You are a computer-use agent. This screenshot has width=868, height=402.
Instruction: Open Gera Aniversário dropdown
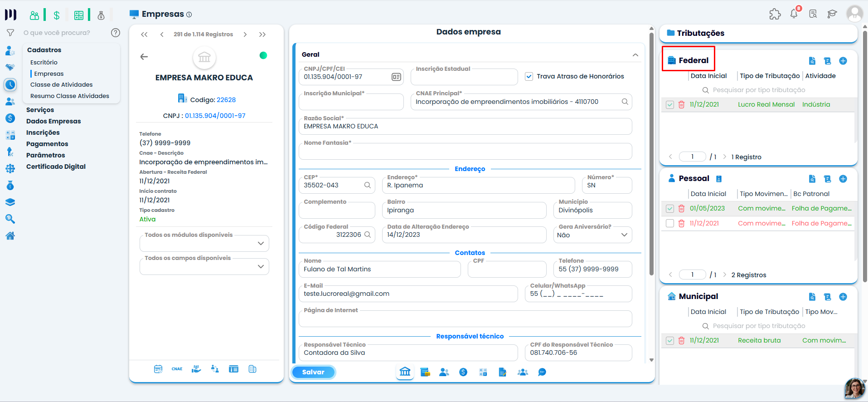(x=593, y=235)
